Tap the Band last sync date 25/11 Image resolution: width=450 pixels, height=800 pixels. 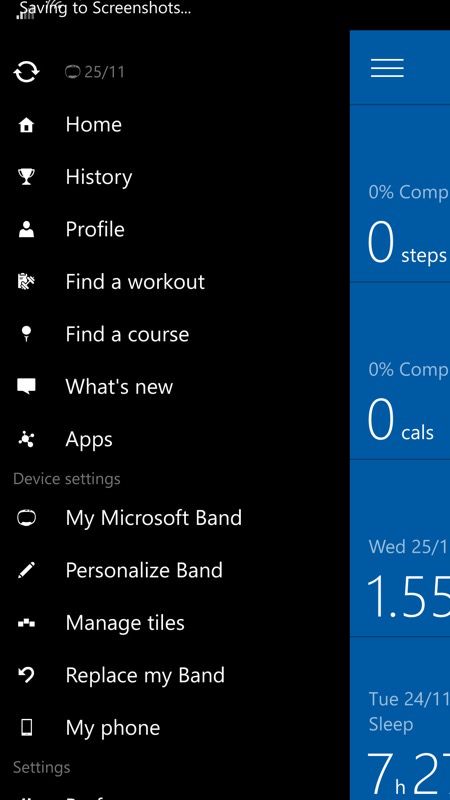(94, 72)
